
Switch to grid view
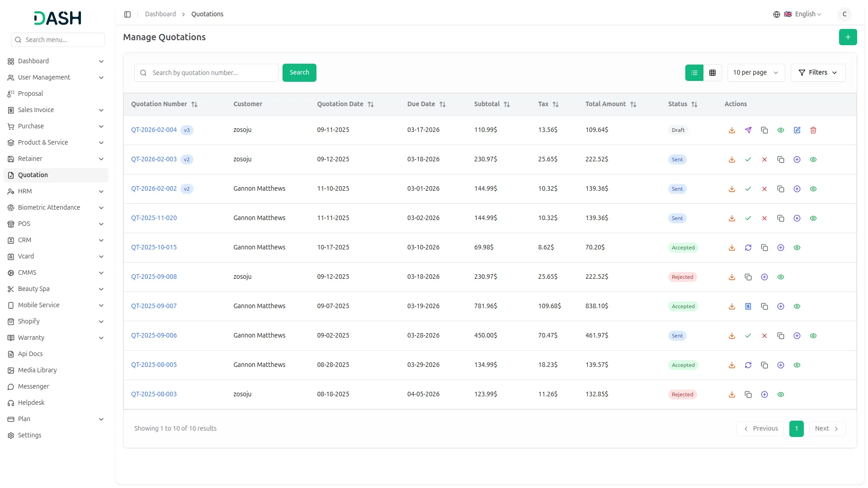(712, 73)
